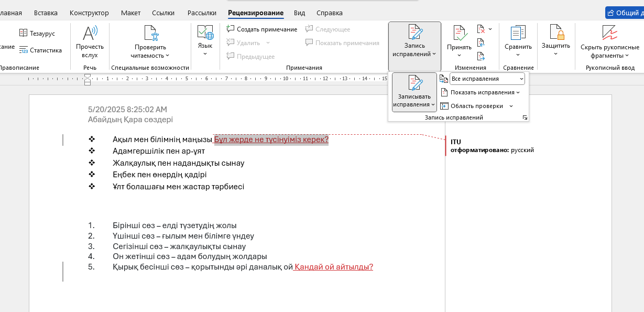Open Запись исправлений dialog launcher

click(x=525, y=117)
